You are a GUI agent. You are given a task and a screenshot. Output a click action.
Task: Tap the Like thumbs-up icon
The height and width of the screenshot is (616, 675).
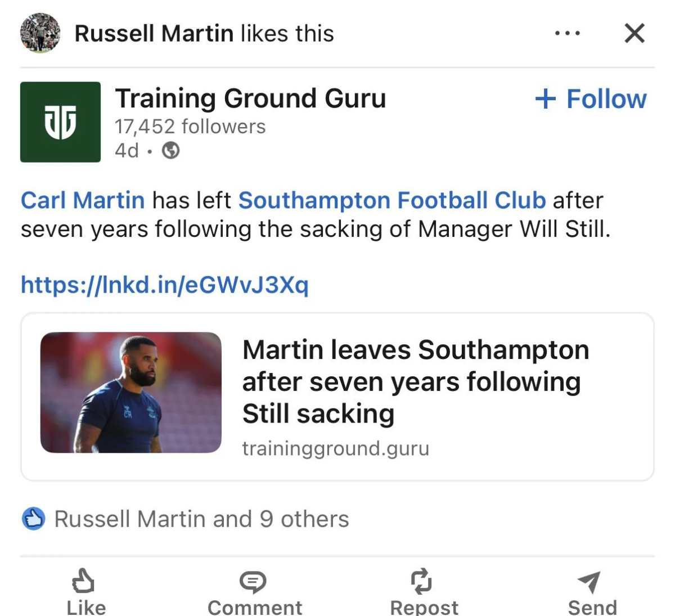coord(83,581)
